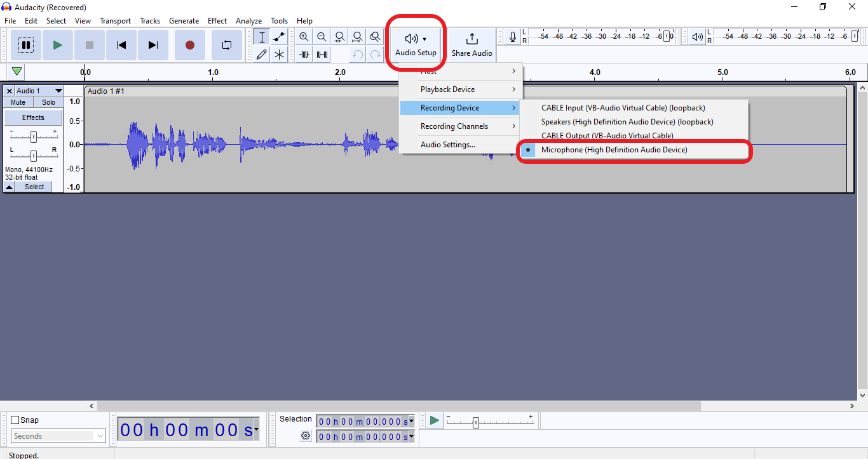This screenshot has height=459, width=868.
Task: Click the microphone record meter icon
Action: [x=513, y=37]
